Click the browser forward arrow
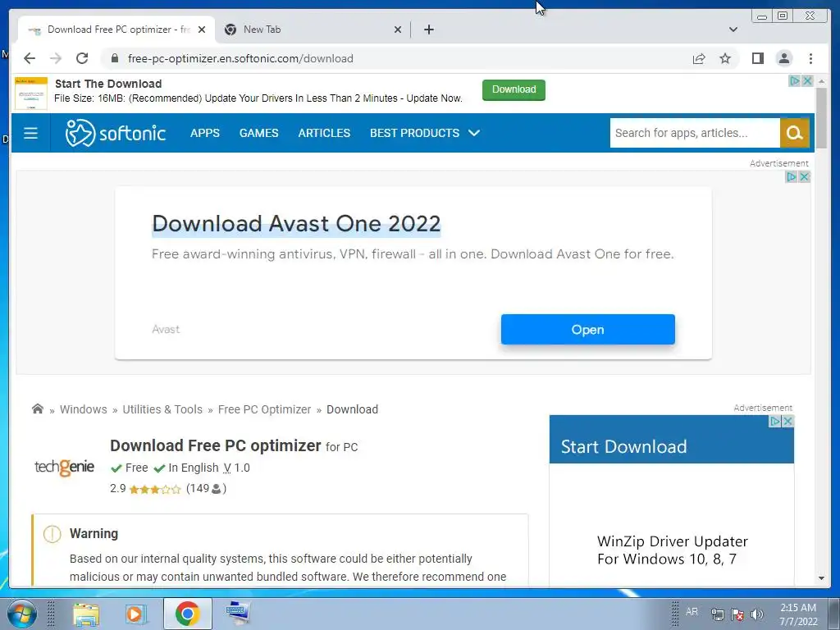The image size is (840, 630). tap(56, 58)
